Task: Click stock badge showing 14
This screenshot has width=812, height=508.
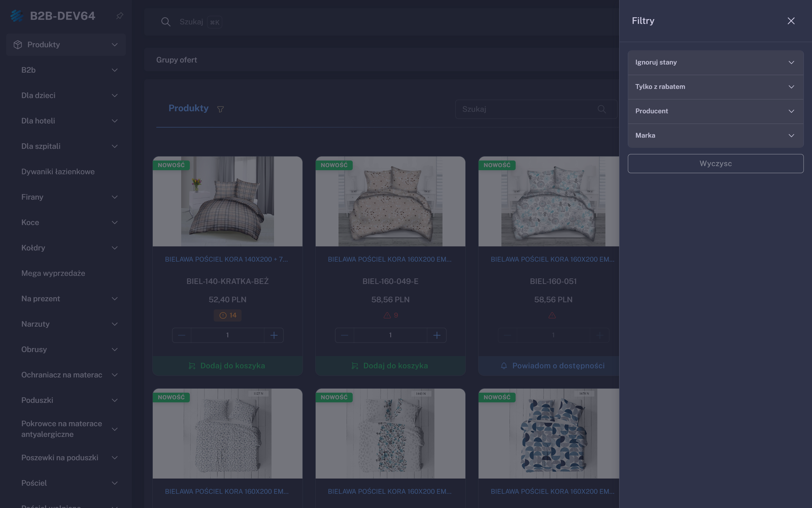Action: (x=228, y=315)
